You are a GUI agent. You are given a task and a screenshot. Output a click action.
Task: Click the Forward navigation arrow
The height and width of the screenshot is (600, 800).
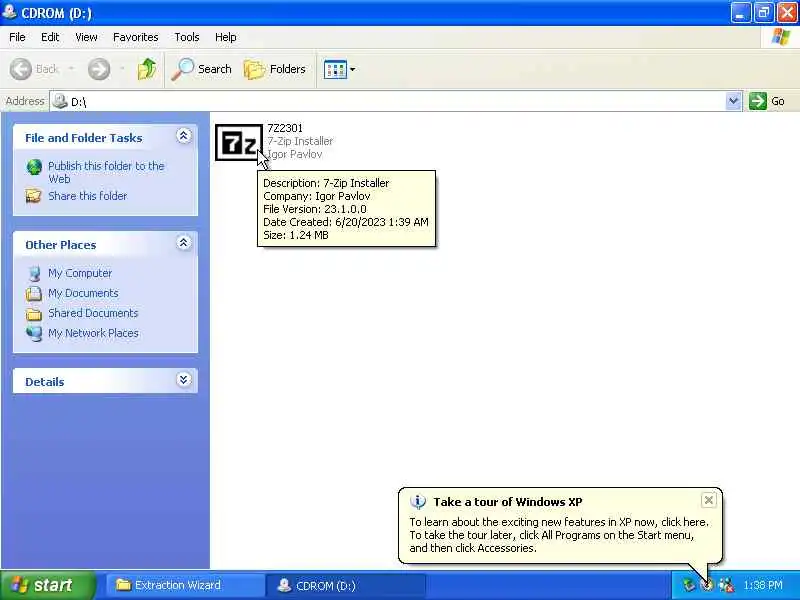[x=98, y=69]
